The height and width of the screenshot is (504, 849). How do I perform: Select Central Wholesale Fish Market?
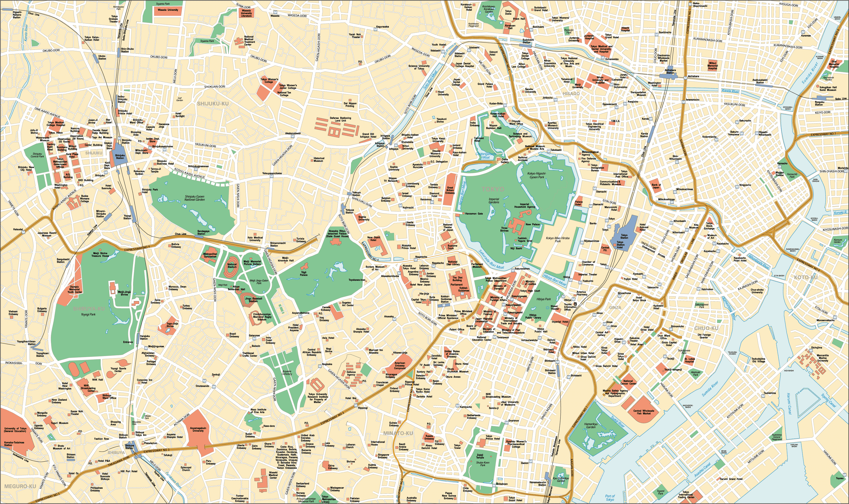click(x=644, y=412)
